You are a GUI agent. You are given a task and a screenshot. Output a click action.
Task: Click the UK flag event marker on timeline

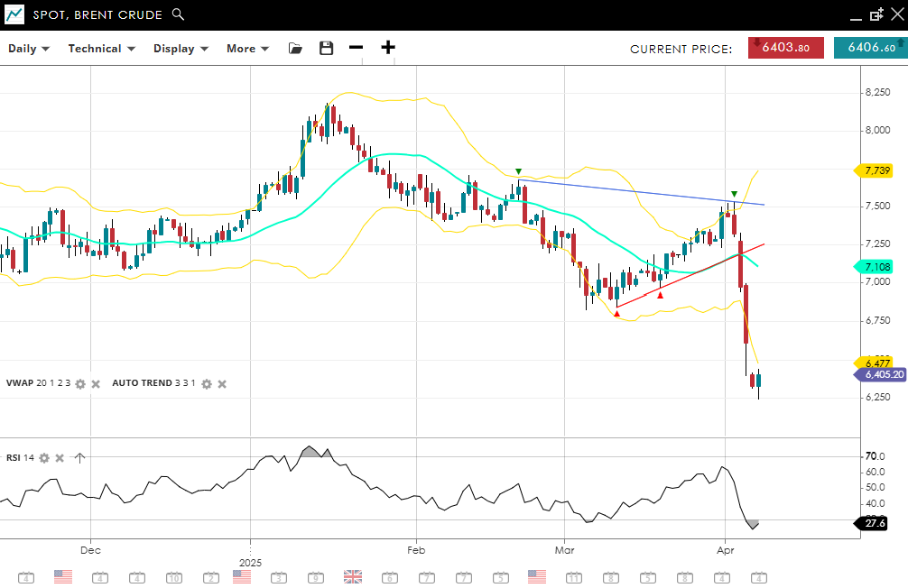[353, 577]
